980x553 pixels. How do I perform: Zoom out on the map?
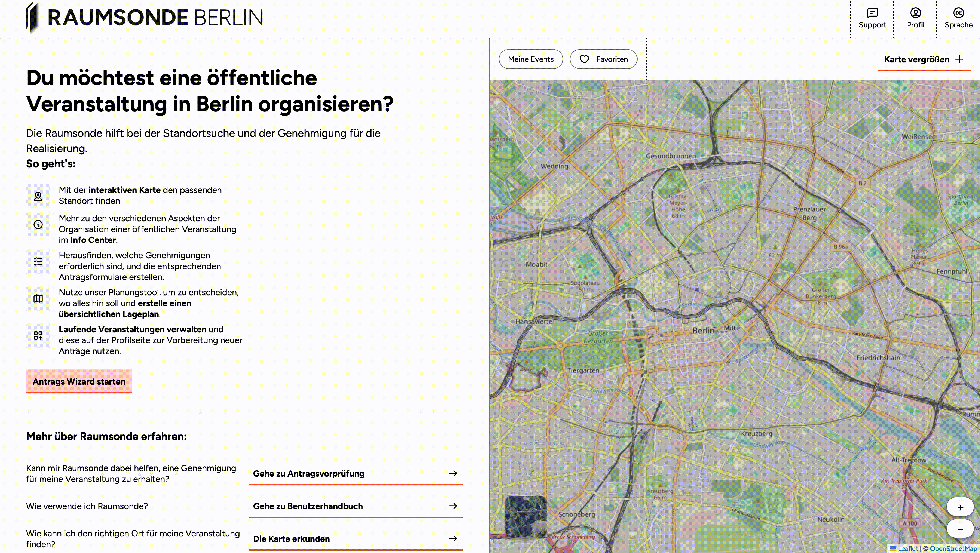[x=960, y=529]
